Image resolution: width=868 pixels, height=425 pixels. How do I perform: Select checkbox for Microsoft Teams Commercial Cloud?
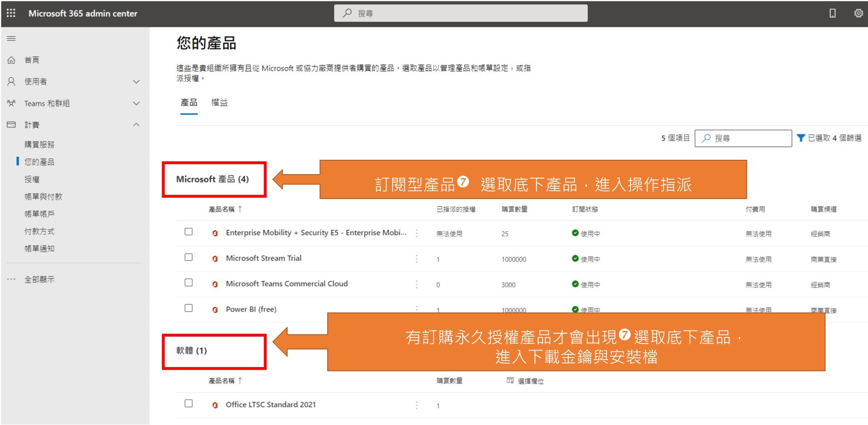point(189,283)
